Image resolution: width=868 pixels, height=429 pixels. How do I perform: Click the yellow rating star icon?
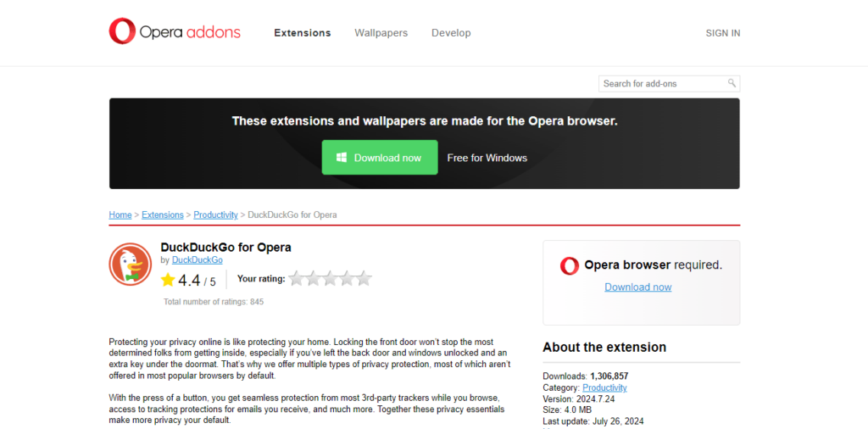(168, 280)
